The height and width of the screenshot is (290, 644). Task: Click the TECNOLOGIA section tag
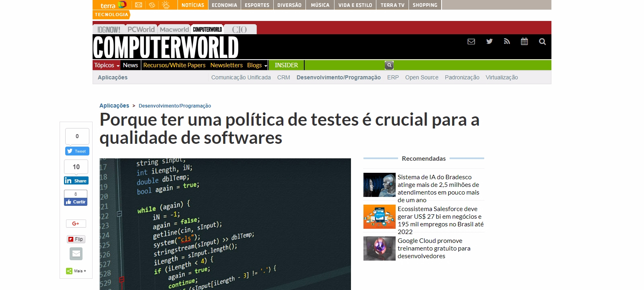[111, 14]
